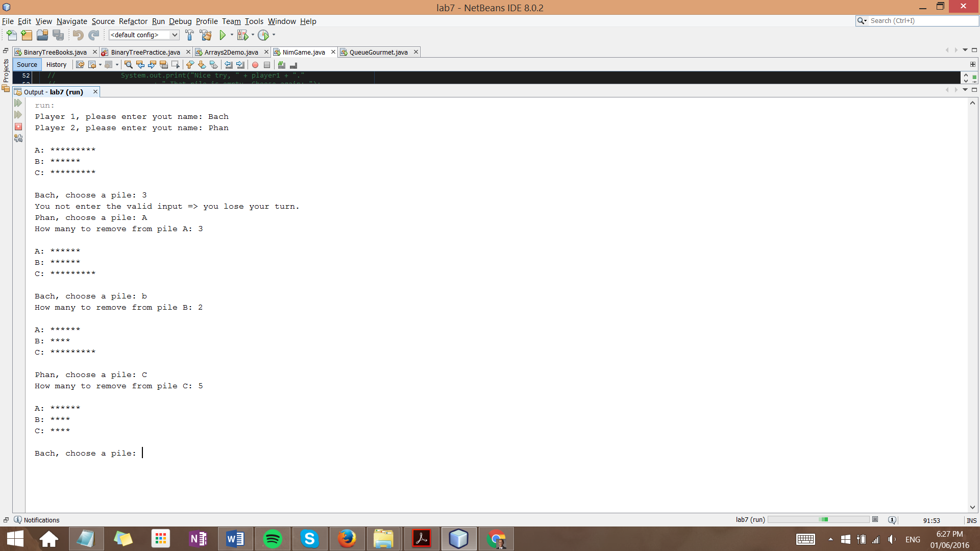Click the Run Project green arrow

223,35
